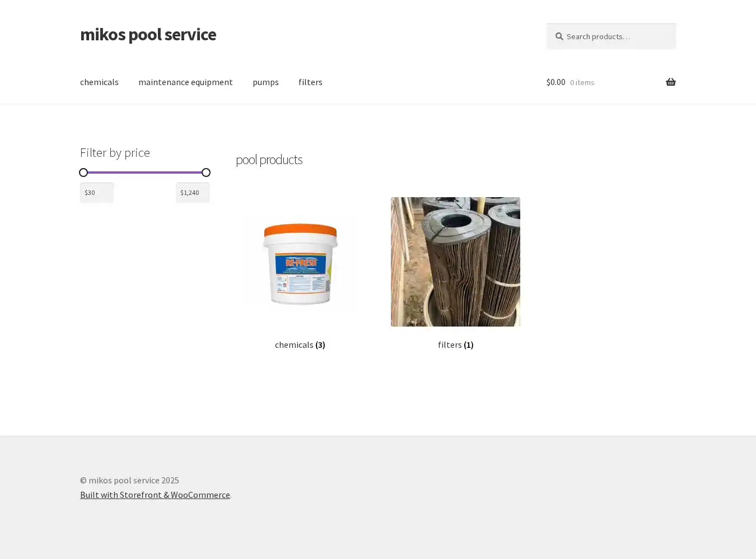756x559 pixels.
Task: Click the 0 items cart text
Action: click(x=582, y=83)
